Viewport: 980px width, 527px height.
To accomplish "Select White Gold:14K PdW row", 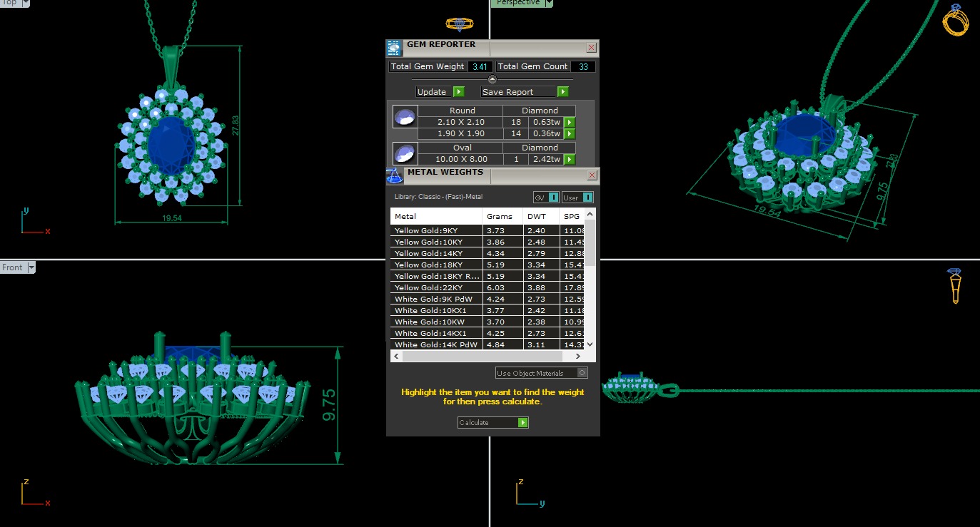I will 488,344.
